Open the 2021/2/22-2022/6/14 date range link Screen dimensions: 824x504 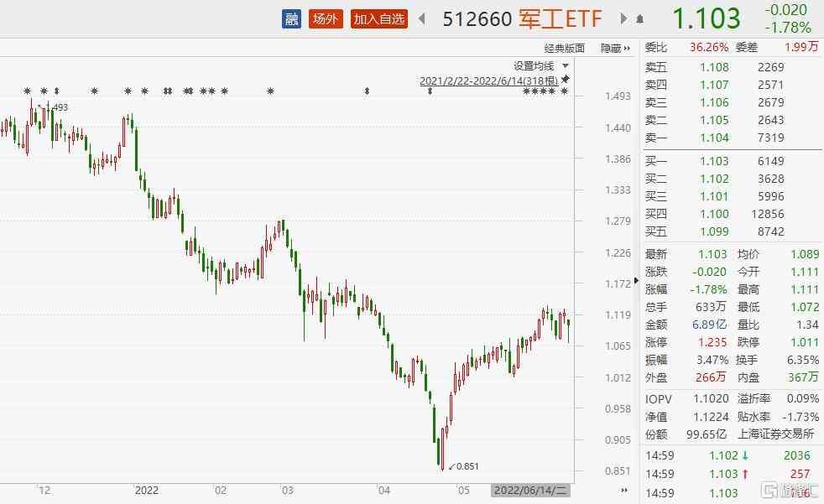click(489, 81)
